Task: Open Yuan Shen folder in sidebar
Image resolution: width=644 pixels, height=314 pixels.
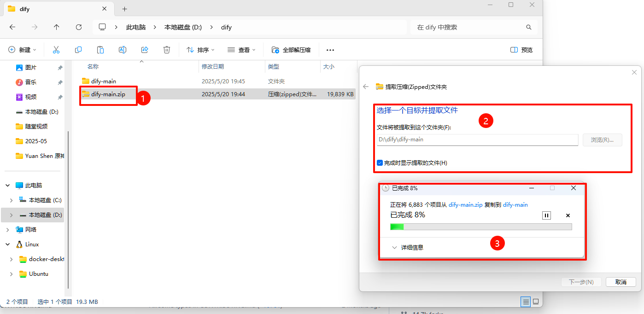Action: point(40,156)
